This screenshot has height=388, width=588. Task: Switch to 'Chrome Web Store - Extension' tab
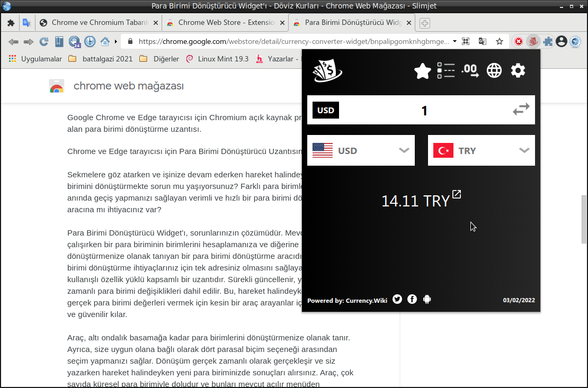(226, 22)
